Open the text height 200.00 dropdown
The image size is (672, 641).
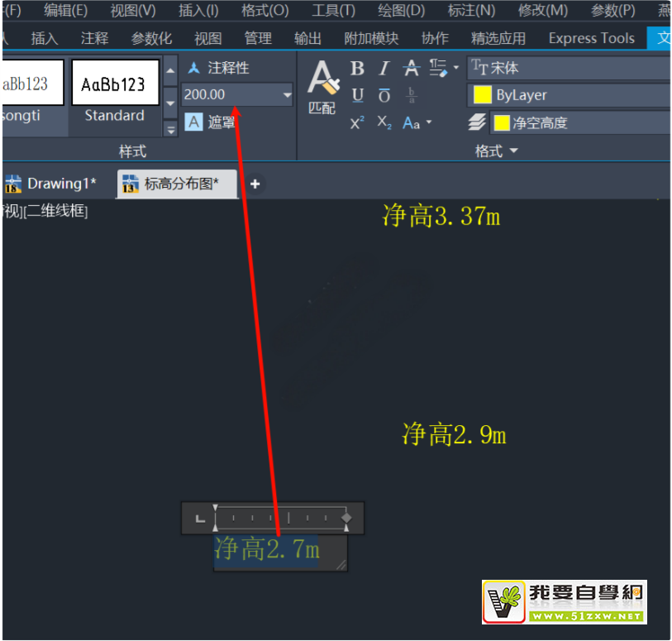tap(287, 95)
